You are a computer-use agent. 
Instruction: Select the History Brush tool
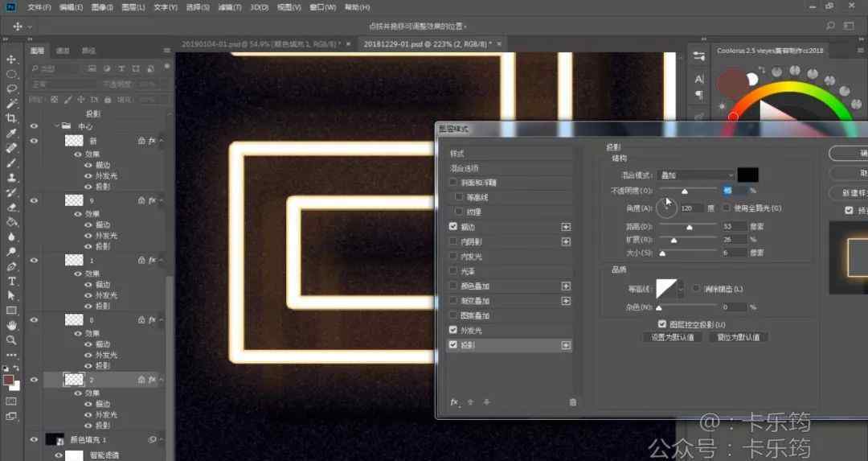click(x=11, y=193)
